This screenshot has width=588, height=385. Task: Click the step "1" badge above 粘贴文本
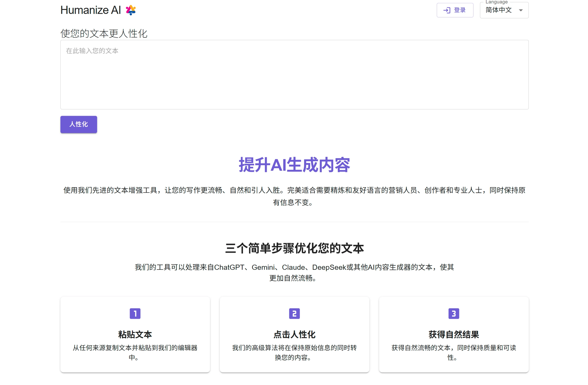(x=135, y=313)
